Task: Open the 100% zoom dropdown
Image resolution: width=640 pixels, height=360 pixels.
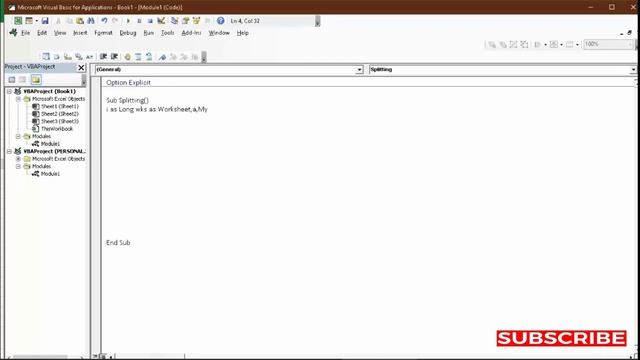Action: (x=630, y=44)
